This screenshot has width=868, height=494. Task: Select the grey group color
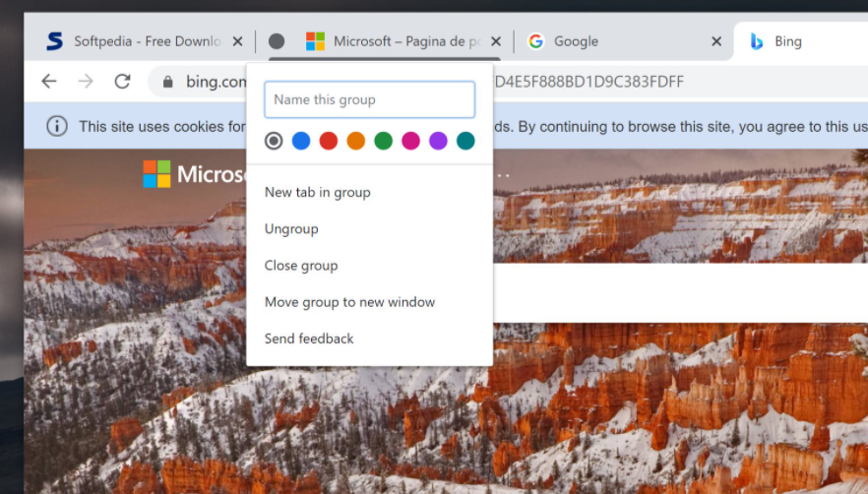point(274,141)
